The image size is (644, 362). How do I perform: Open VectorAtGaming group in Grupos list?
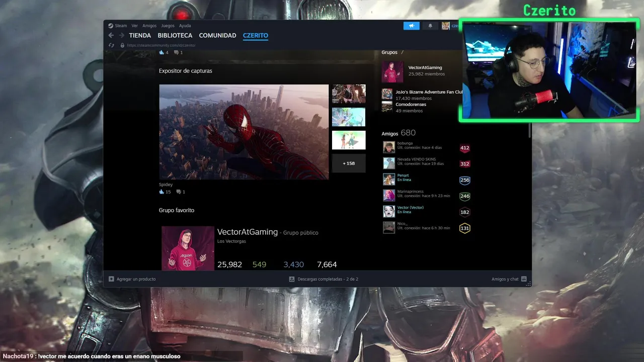click(x=425, y=67)
